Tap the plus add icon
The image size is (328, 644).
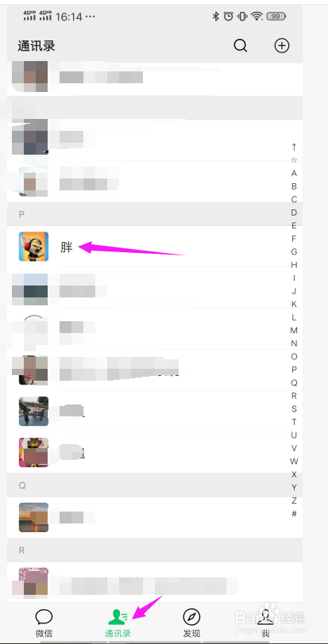pos(282,45)
